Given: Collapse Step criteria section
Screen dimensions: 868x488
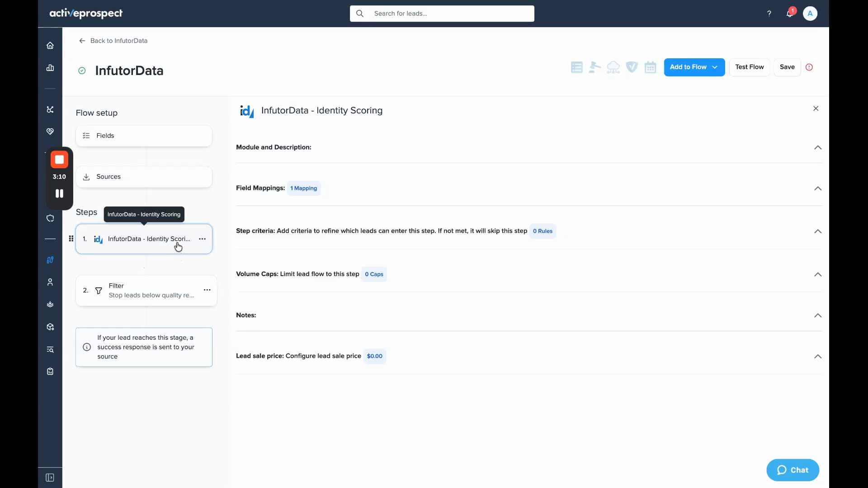Looking at the screenshot, I should (818, 231).
